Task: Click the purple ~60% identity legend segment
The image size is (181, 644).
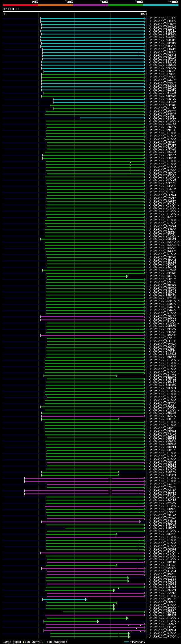Action: [90, 5]
